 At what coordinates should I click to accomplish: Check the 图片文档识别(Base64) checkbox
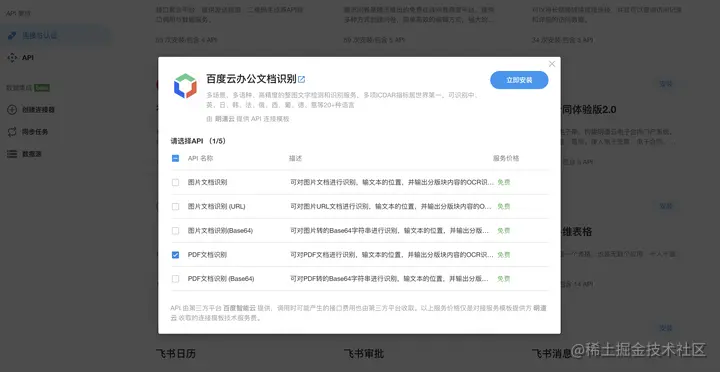click(175, 231)
